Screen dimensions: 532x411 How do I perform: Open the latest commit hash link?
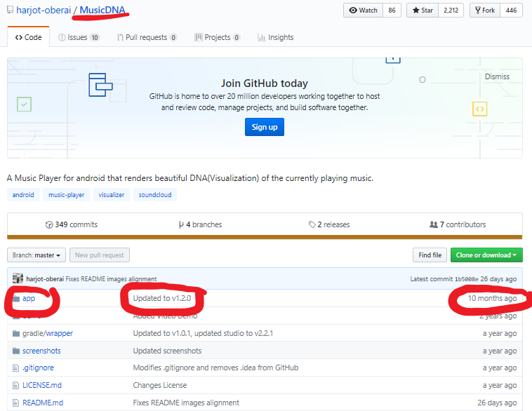click(x=466, y=279)
